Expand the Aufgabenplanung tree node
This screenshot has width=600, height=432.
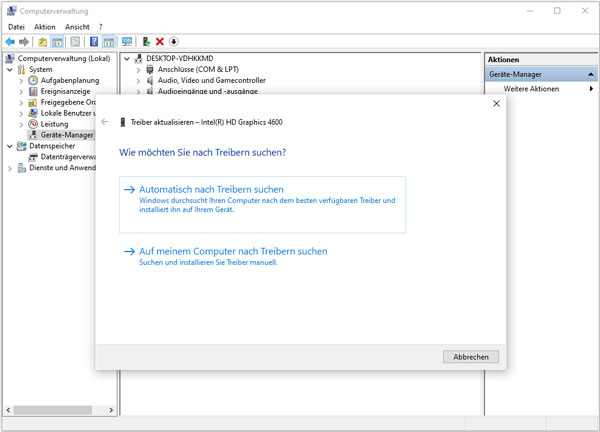pyautogui.click(x=22, y=80)
